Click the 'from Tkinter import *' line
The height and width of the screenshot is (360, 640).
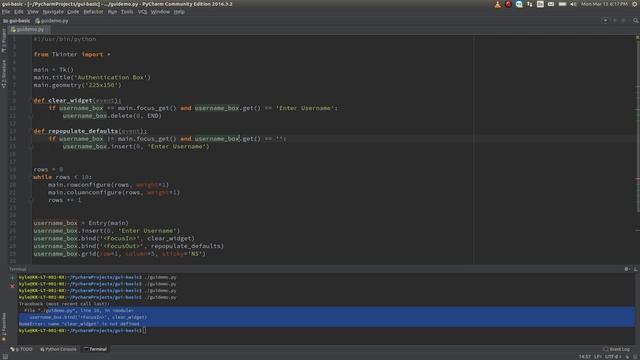[72, 54]
